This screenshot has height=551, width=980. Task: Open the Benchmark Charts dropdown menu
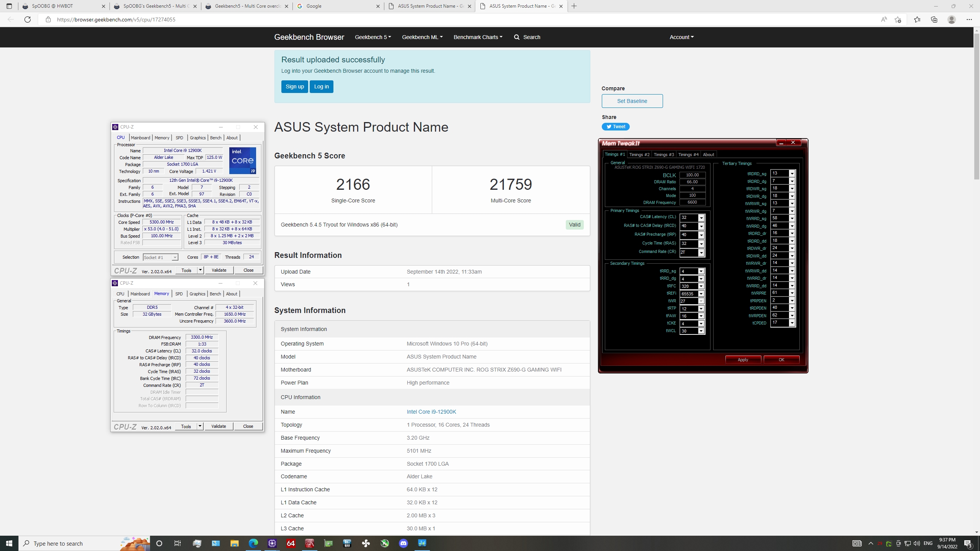coord(478,37)
